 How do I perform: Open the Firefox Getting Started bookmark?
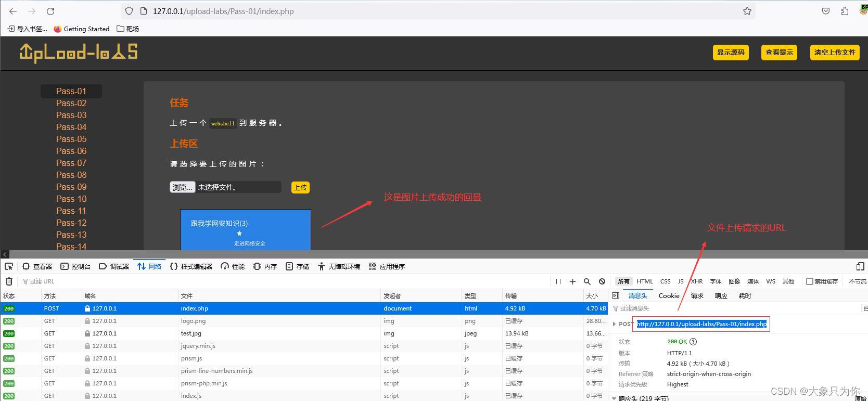(x=82, y=29)
